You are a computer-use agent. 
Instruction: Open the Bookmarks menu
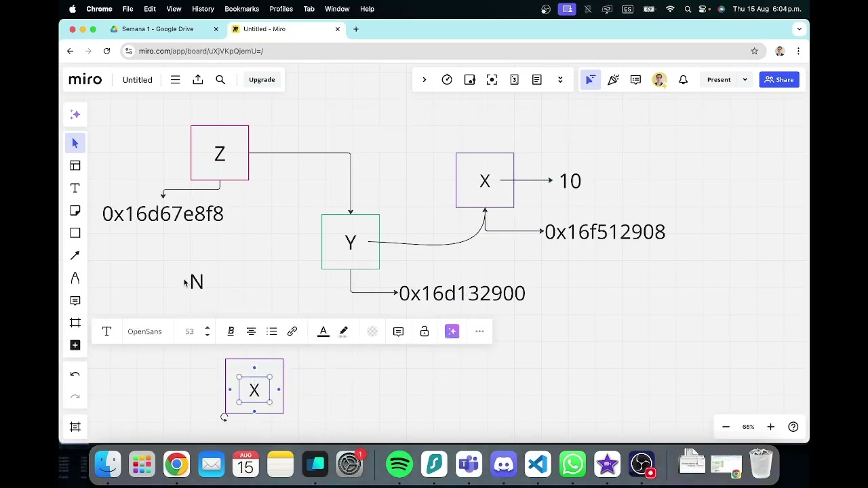tap(241, 9)
